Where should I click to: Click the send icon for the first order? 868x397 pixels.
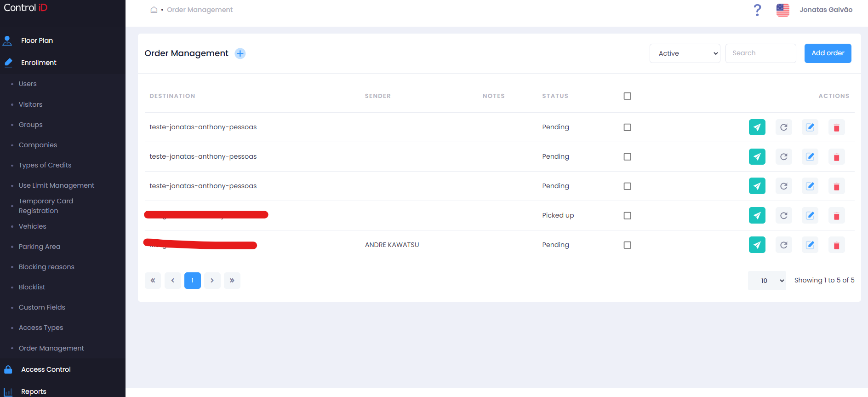[x=757, y=127]
